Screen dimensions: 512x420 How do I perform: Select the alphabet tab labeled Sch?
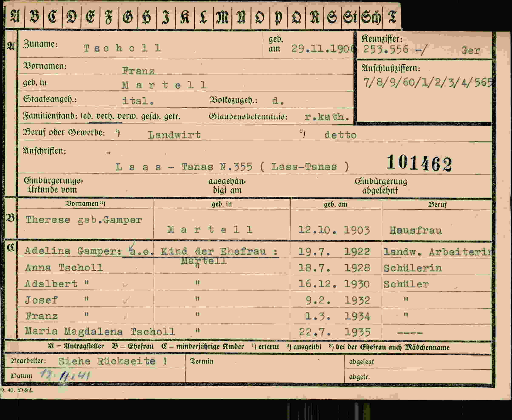371,18
